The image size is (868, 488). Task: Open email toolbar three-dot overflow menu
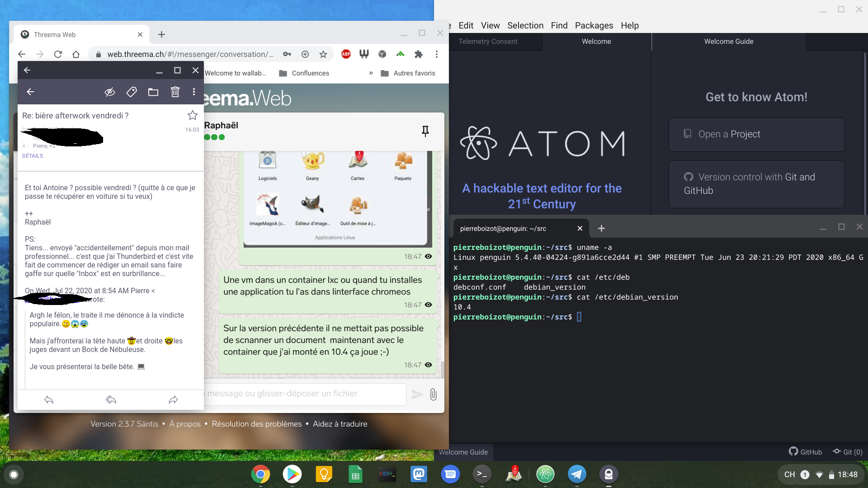(194, 92)
